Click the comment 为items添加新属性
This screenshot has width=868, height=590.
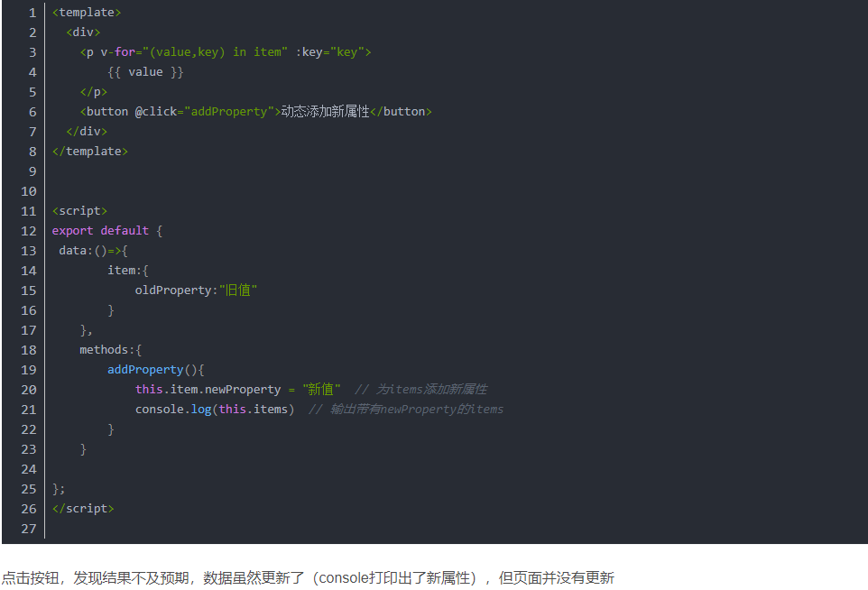[x=420, y=390]
